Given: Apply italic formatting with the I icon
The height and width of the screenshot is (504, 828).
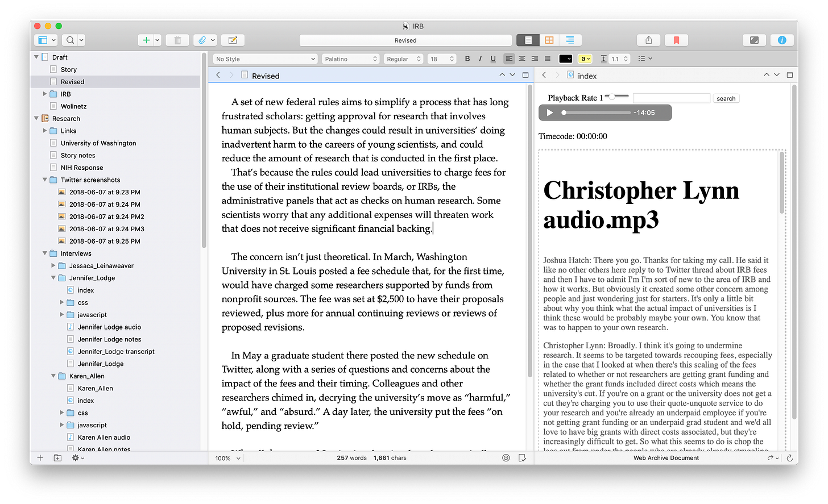Looking at the screenshot, I should [x=481, y=59].
